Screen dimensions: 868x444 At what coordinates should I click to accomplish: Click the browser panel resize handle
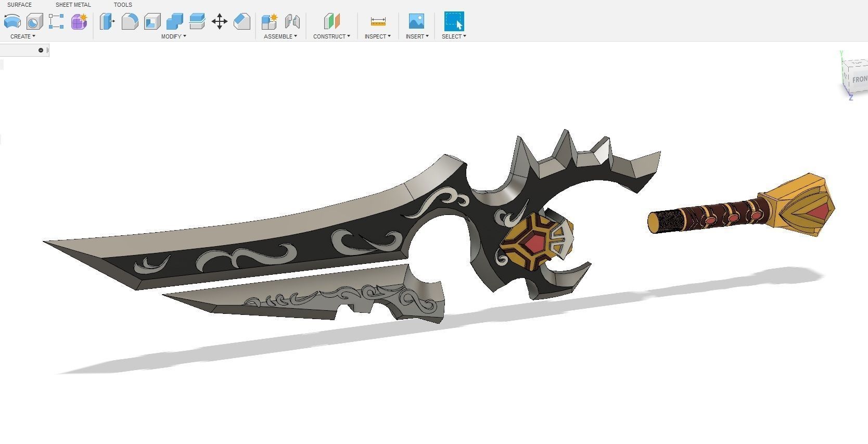click(x=47, y=50)
